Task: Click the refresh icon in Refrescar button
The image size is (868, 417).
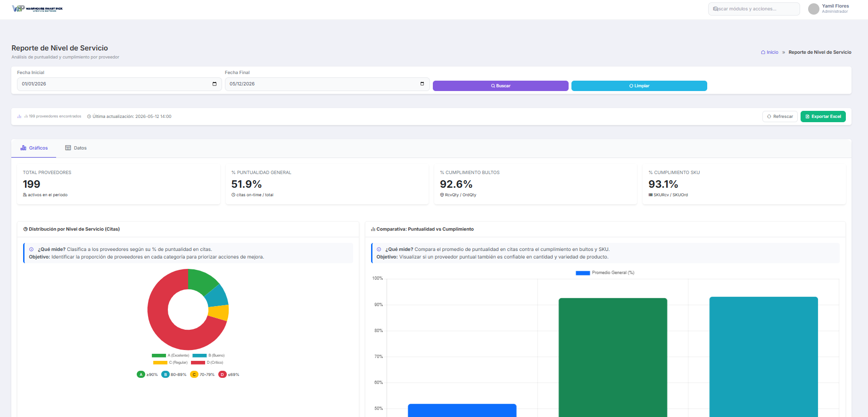Action: tap(769, 117)
